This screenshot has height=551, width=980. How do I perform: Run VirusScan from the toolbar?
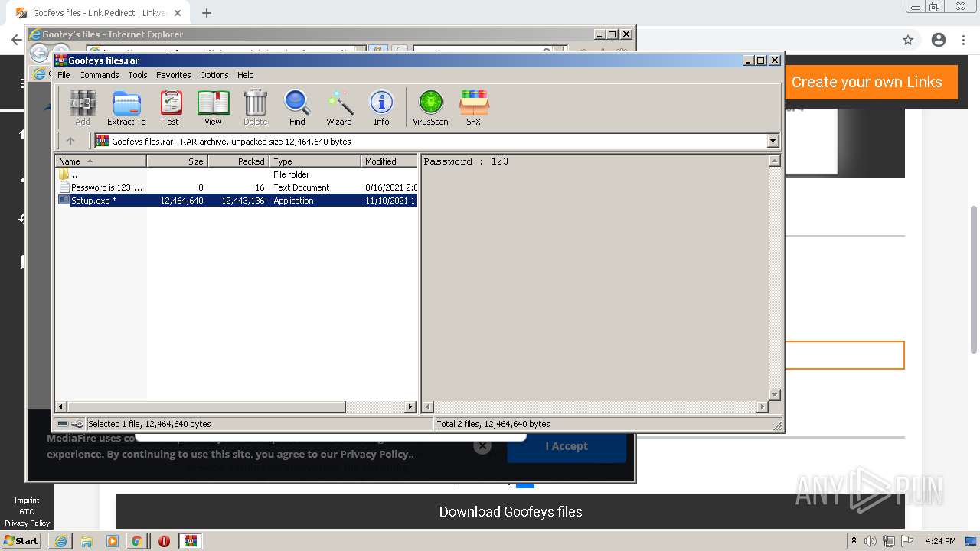coord(430,107)
